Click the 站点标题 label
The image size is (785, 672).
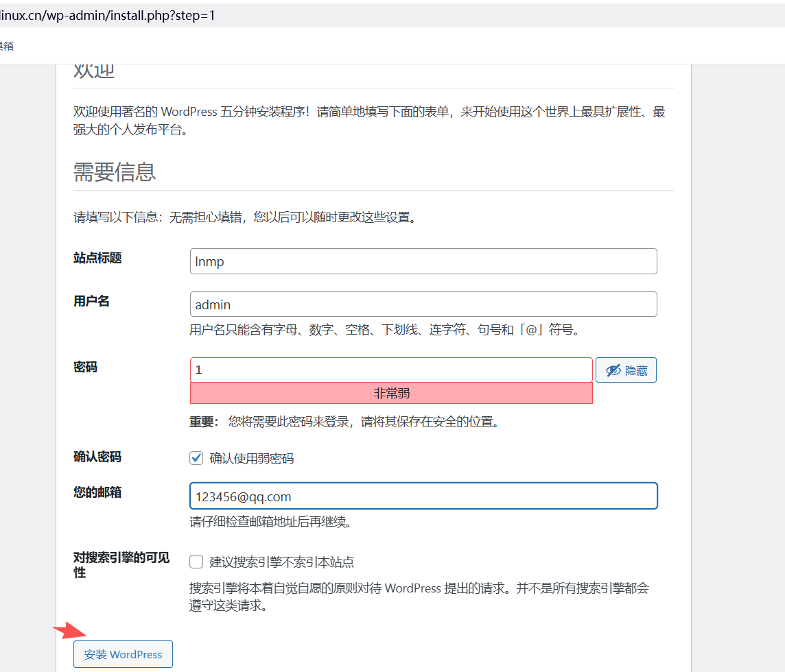pyautogui.click(x=97, y=259)
